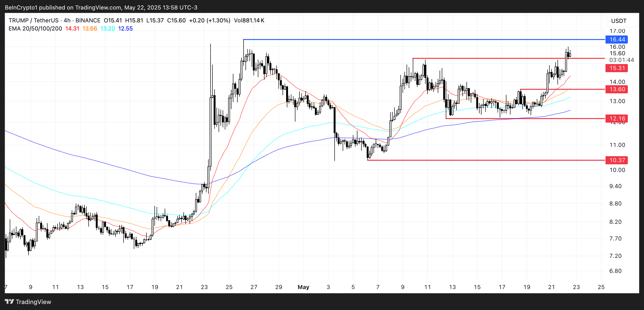Click the blue 16.44 price label

click(616, 40)
